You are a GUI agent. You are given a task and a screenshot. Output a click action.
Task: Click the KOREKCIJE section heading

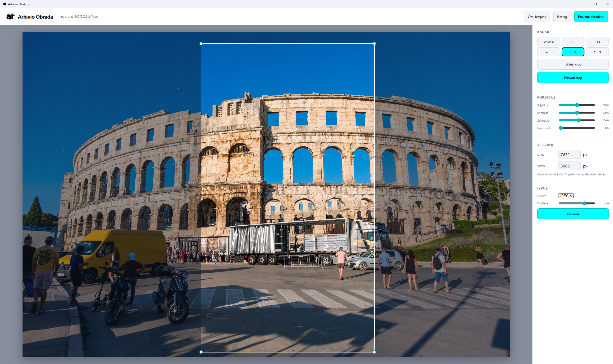point(546,97)
